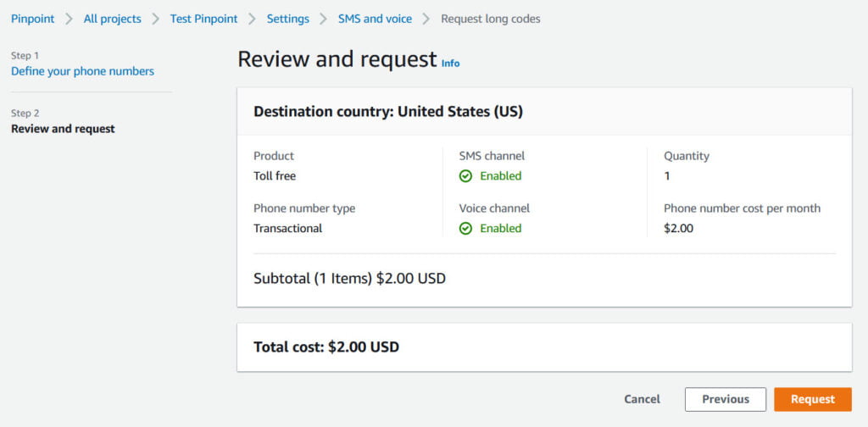The image size is (868, 427).
Task: Go back to Define your phone numbers step
Action: click(82, 71)
